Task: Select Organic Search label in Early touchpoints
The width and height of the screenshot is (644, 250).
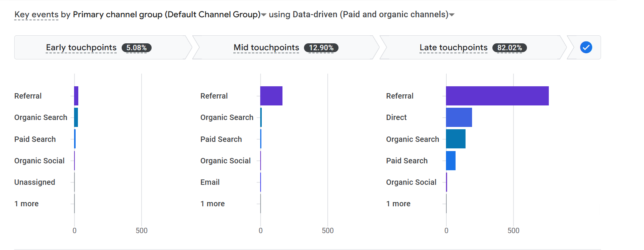Action: pyautogui.click(x=41, y=117)
